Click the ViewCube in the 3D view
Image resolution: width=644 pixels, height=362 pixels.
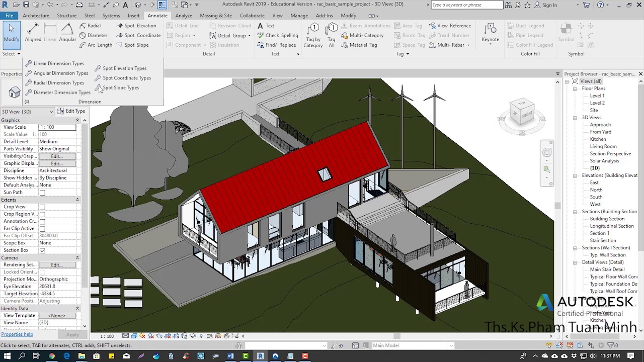point(522,113)
